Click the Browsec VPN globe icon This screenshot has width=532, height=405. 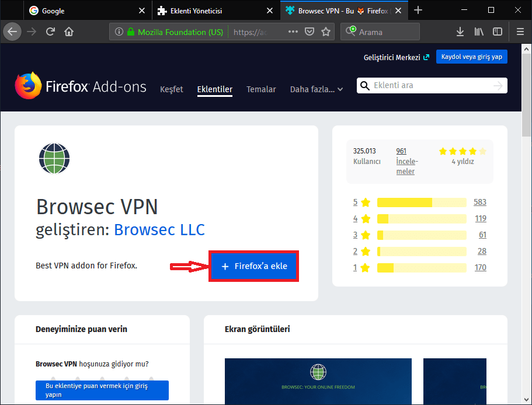pyautogui.click(x=54, y=158)
